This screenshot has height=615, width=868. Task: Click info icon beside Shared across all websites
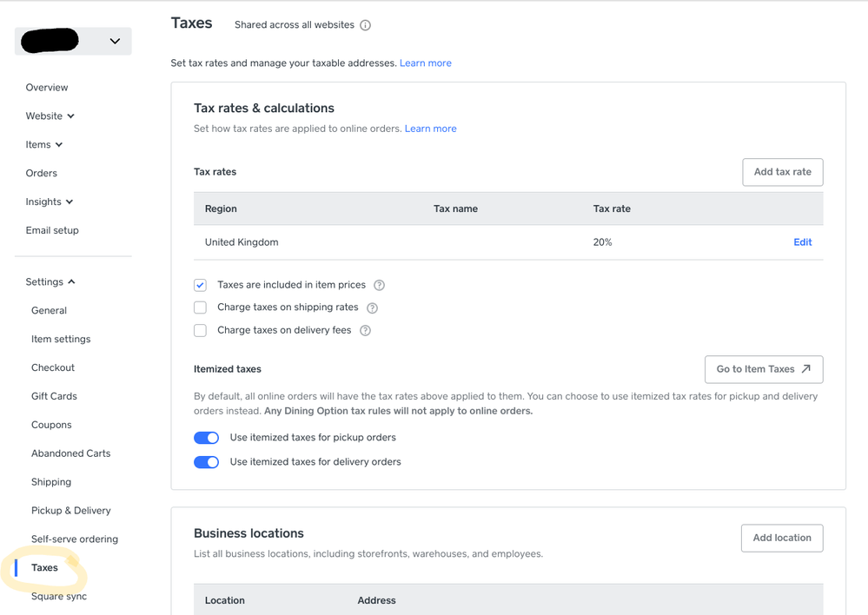(366, 25)
